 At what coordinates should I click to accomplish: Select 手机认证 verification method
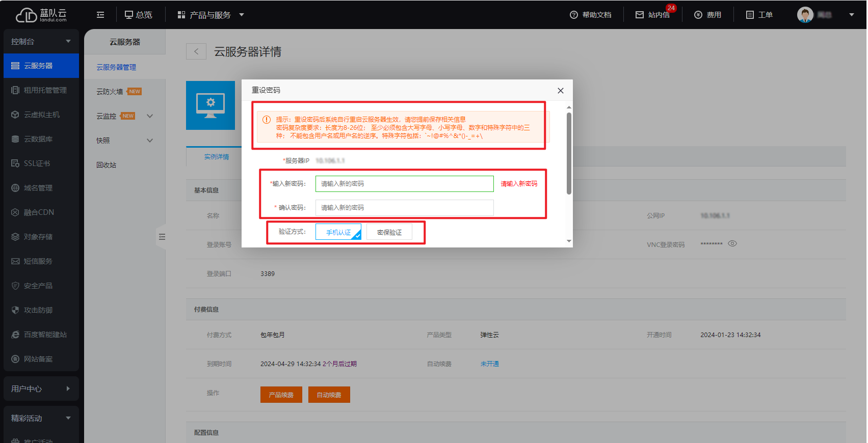click(x=338, y=232)
